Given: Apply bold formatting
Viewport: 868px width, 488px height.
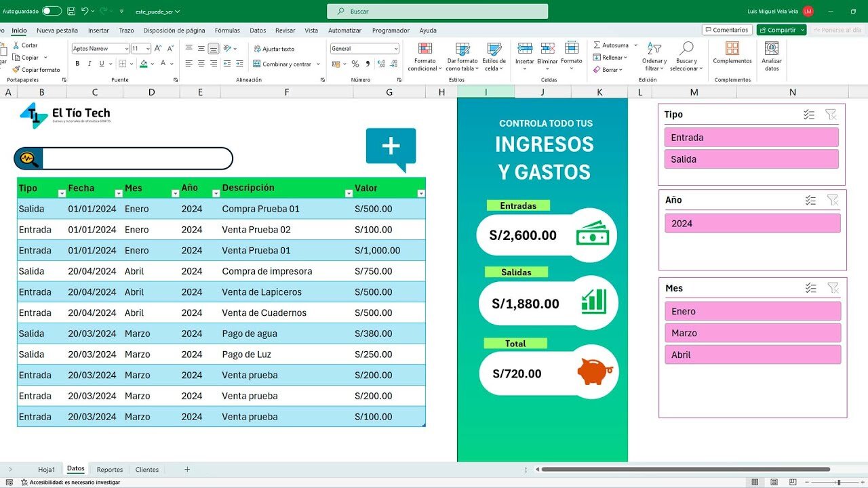Looking at the screenshot, I should (x=77, y=64).
